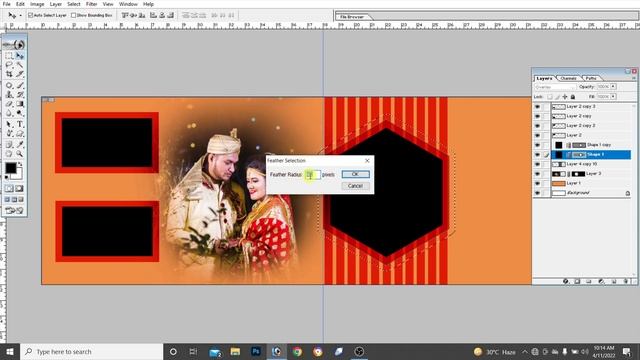Click Cancel in Feather Selection dialog

click(x=355, y=186)
